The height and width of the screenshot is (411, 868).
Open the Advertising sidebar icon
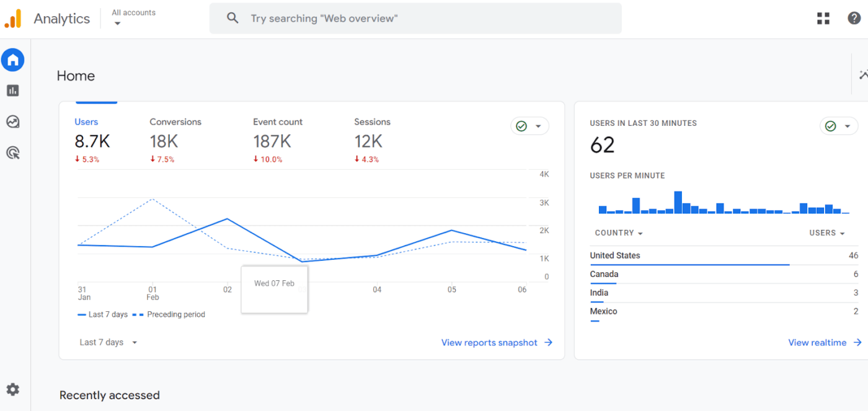tap(13, 152)
